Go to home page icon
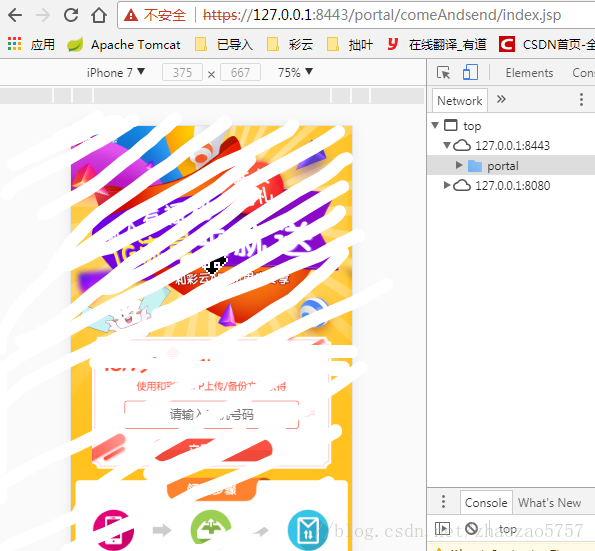This screenshot has height=551, width=595. [99, 15]
